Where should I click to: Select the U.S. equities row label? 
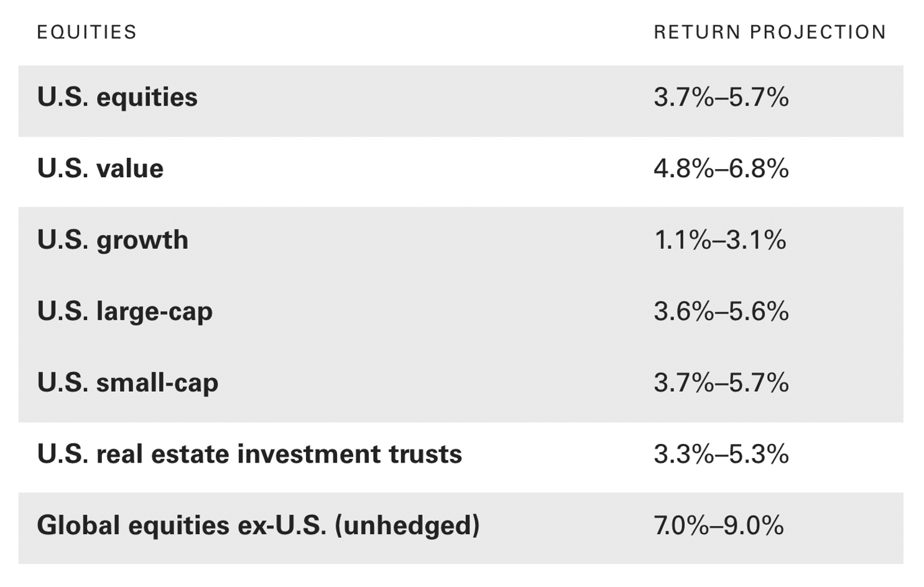tap(117, 98)
